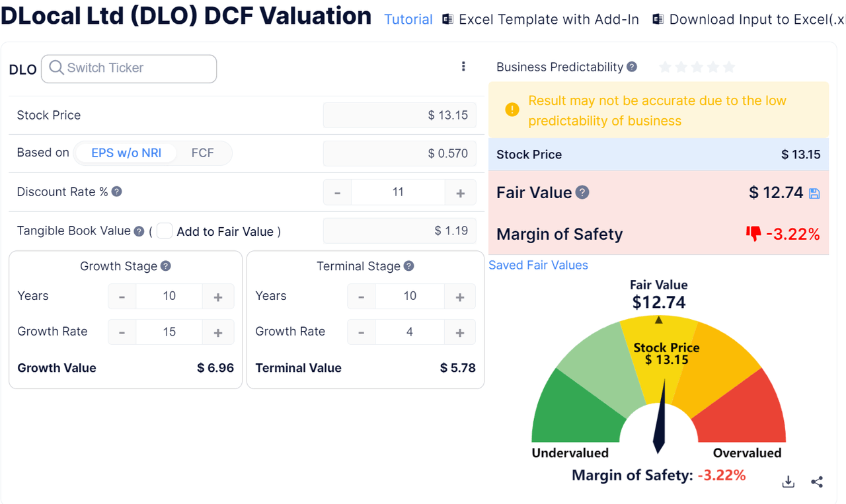Select the EPS w/o NRI option

pyautogui.click(x=126, y=153)
